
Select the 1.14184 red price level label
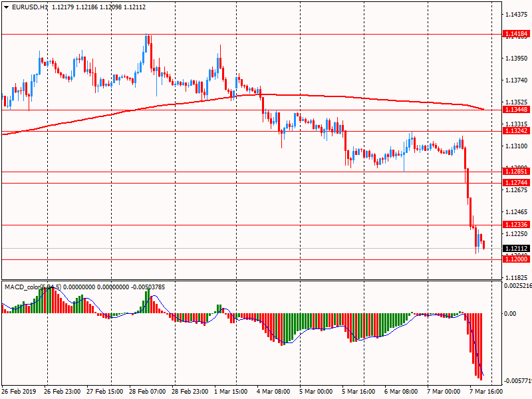[x=516, y=34]
